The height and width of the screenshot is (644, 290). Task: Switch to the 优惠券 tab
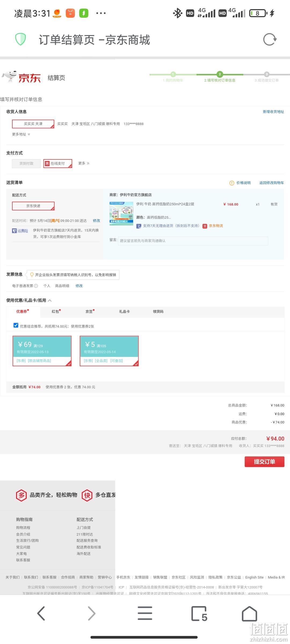[23, 312]
